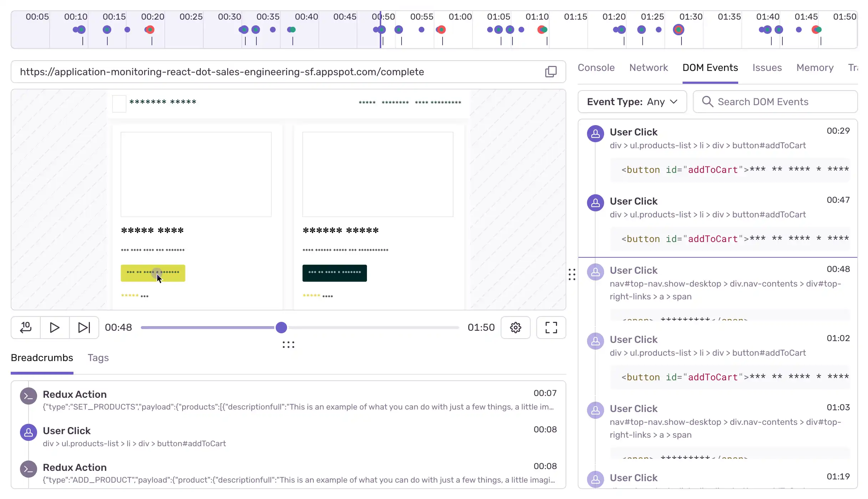Viewport: 868px width, 499px height.
Task: Open User Click breadcrumb at 00:08
Action: pyautogui.click(x=67, y=431)
